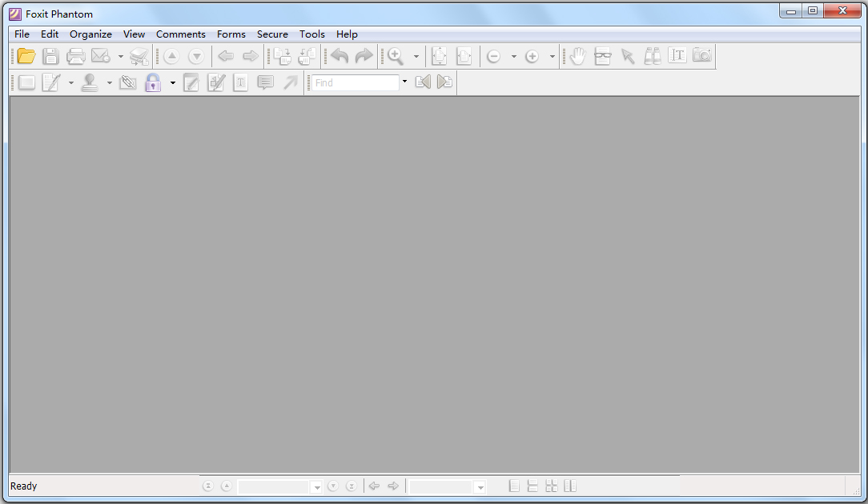The image size is (868, 504).
Task: Click the previous view left arrow in toolbar
Action: click(226, 56)
